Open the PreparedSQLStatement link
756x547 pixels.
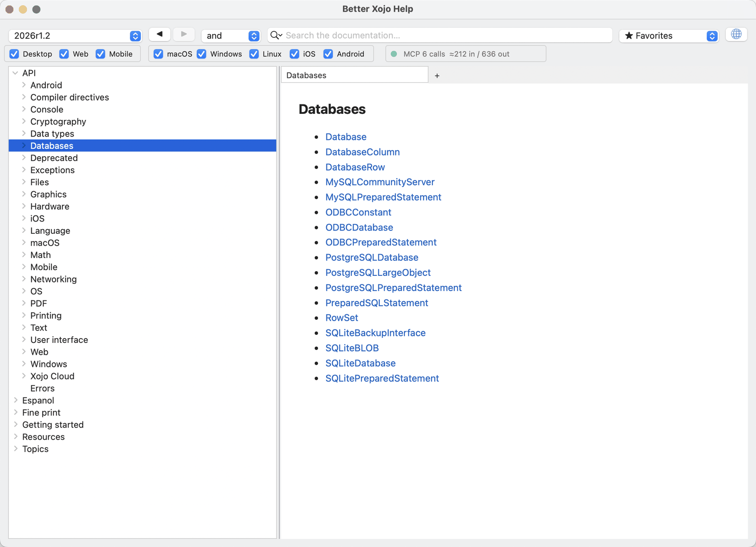(x=377, y=303)
